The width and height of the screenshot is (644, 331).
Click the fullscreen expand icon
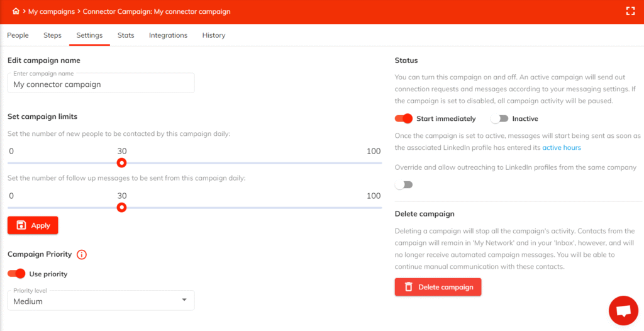click(x=630, y=11)
